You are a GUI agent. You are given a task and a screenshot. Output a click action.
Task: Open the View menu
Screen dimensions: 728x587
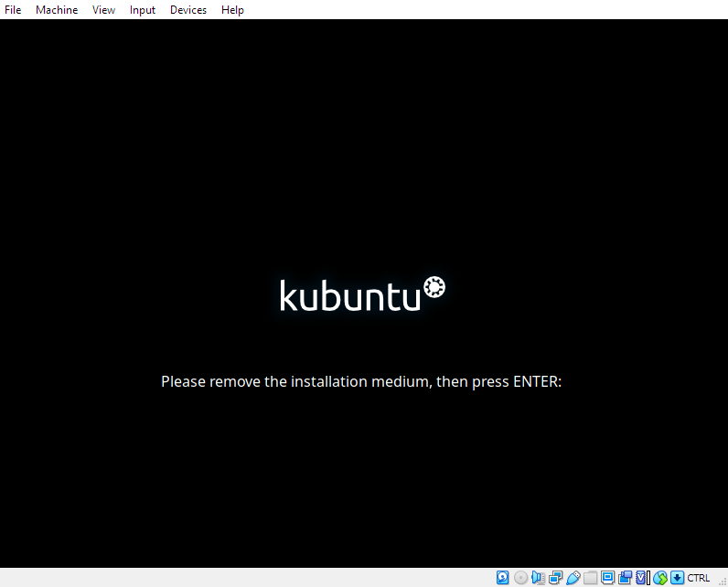103,10
